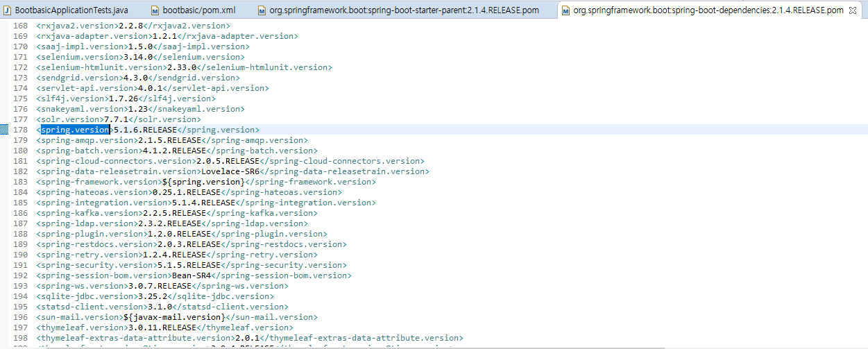This screenshot has width=868, height=349.
Task: Click the 5.1.6.RELEASE version value
Action: (x=146, y=130)
